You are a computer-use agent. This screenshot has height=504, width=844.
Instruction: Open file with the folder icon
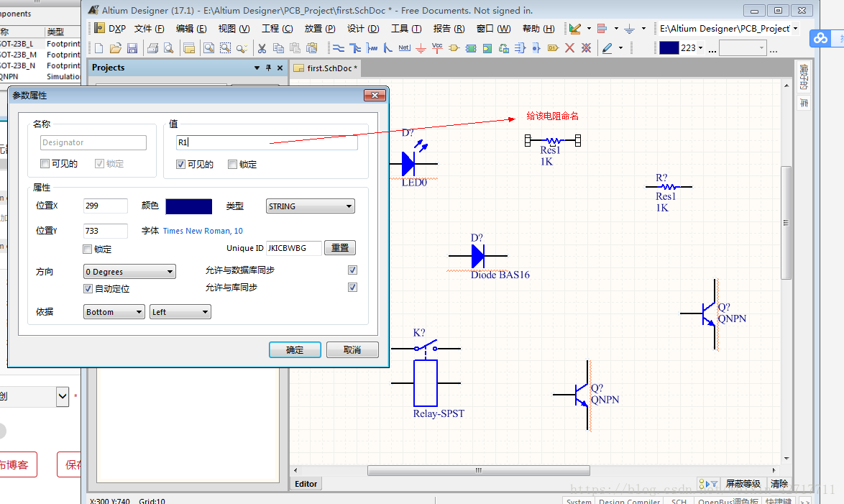(115, 48)
